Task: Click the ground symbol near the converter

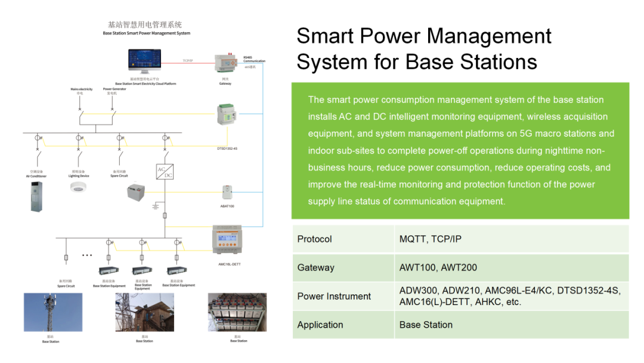Action: tap(155, 206)
